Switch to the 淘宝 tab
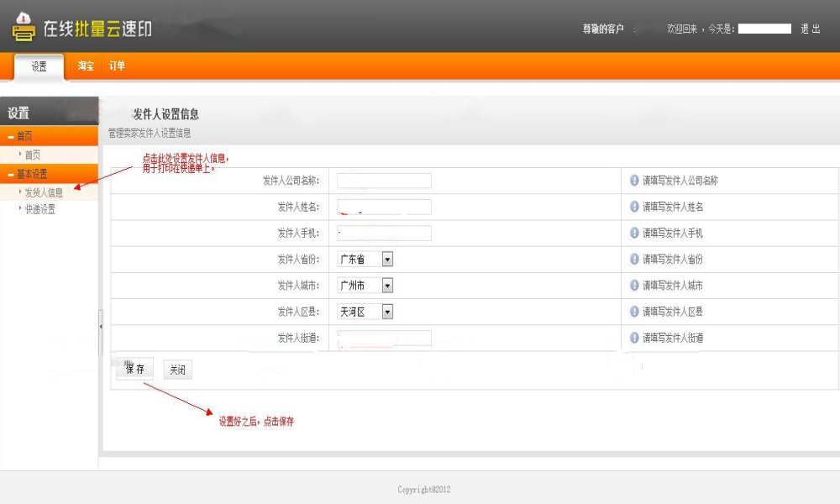840x504 pixels. 86,66
